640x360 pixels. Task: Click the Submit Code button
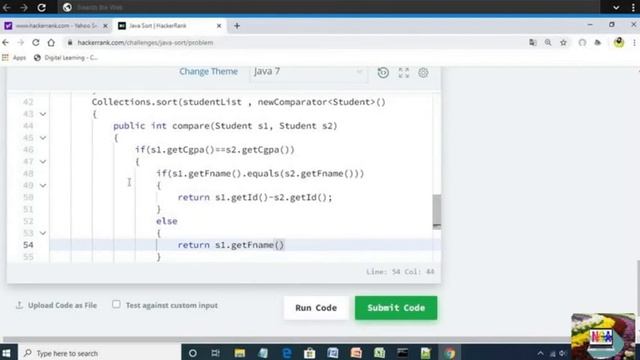point(396,308)
